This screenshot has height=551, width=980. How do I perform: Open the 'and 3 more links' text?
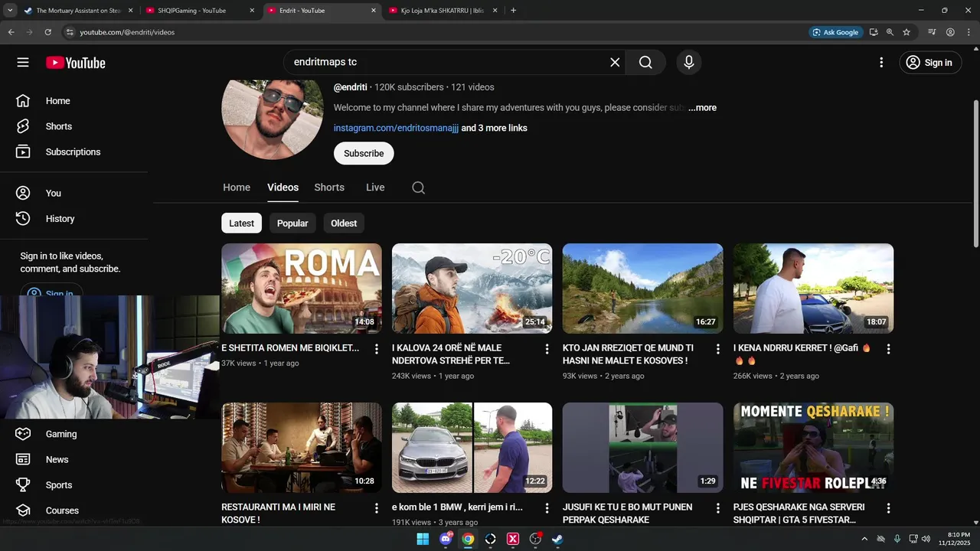(x=495, y=128)
